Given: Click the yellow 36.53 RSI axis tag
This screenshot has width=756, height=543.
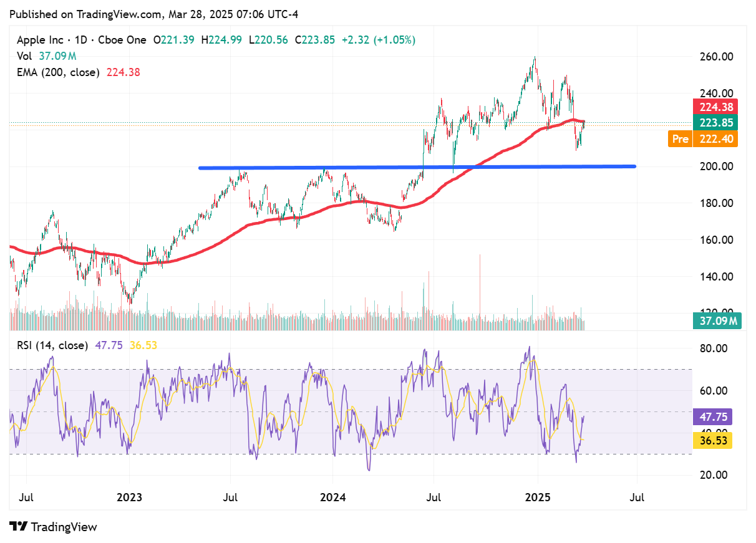Looking at the screenshot, I should pos(712,440).
